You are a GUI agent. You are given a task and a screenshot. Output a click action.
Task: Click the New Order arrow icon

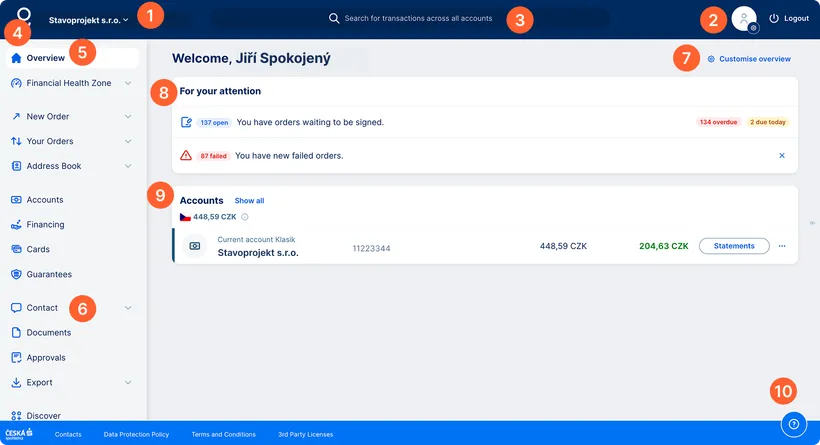click(16, 117)
